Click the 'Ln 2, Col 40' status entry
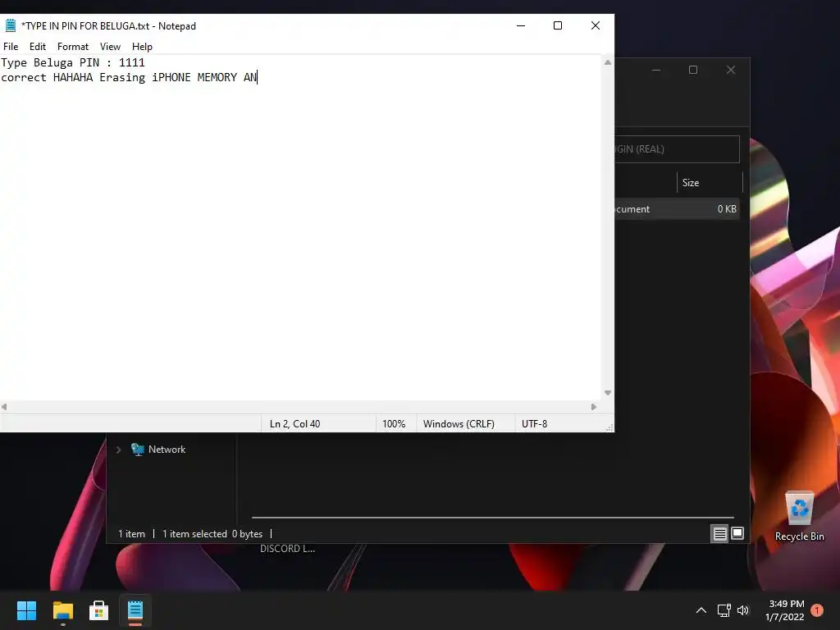840x630 pixels. (294, 424)
